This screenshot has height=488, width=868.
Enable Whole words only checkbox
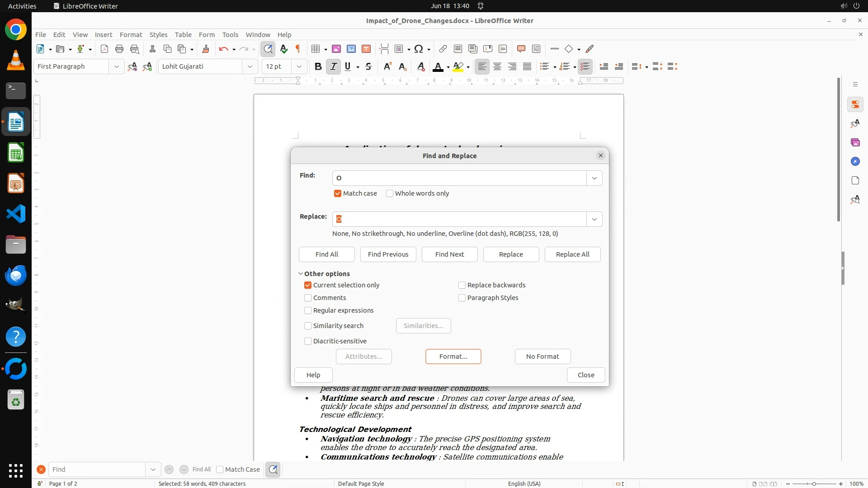click(x=390, y=193)
